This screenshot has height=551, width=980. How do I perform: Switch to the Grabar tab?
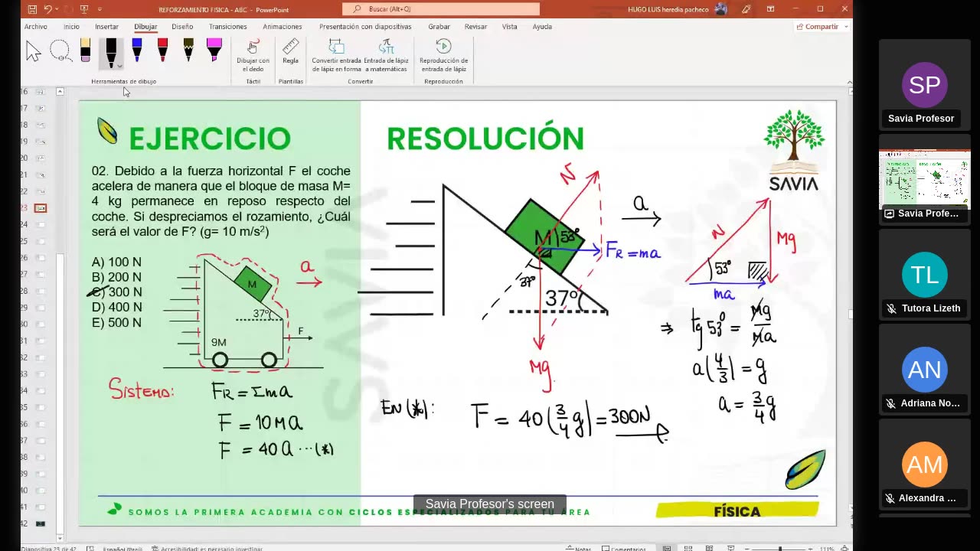pos(439,27)
